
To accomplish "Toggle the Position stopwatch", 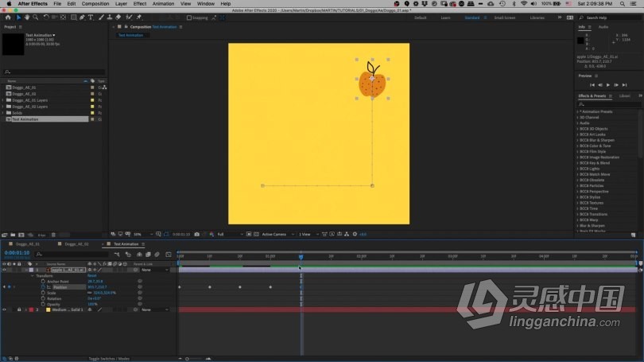I will (43, 287).
